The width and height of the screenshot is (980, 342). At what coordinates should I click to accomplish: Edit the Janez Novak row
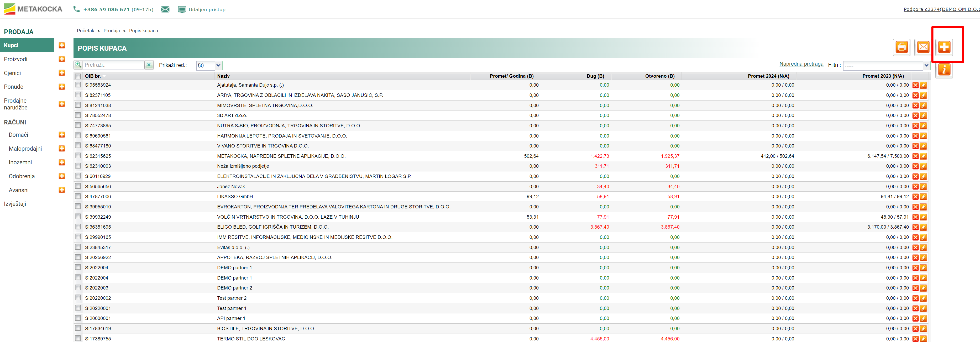click(923, 186)
